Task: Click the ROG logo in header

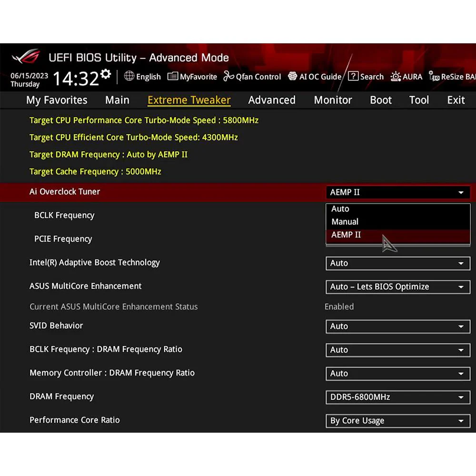Action: [x=26, y=57]
